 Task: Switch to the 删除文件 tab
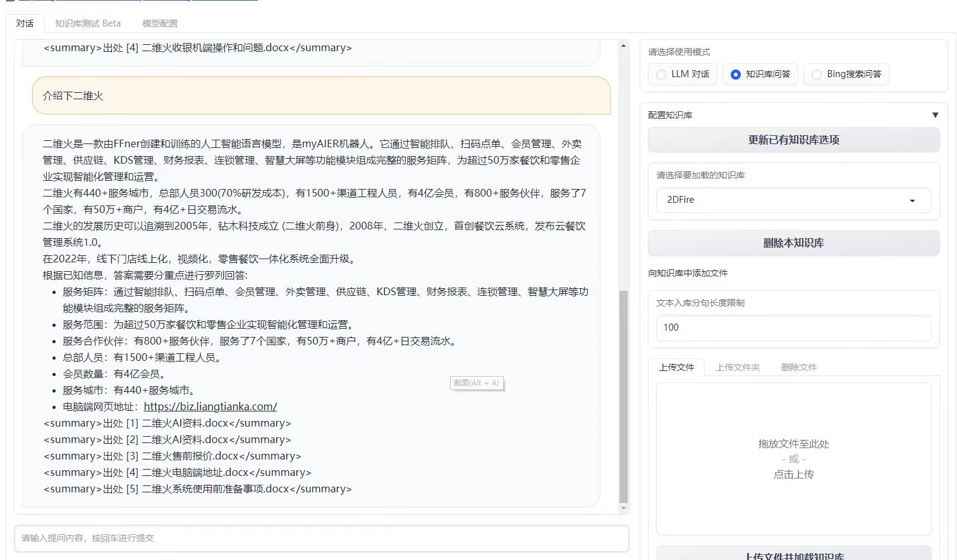click(799, 367)
